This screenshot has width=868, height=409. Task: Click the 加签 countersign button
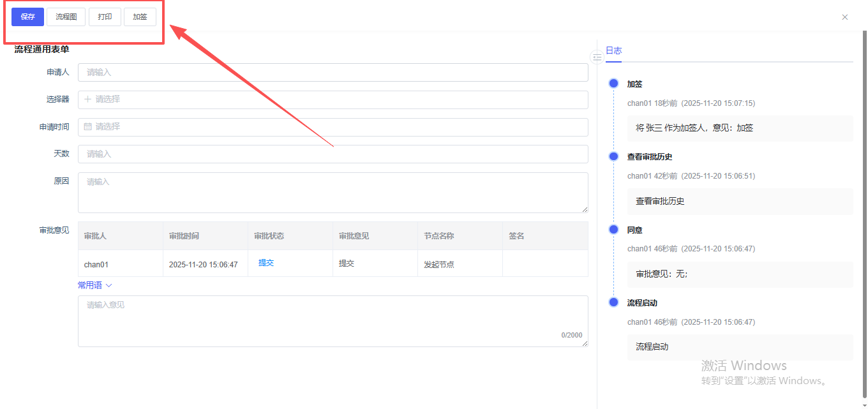140,17
